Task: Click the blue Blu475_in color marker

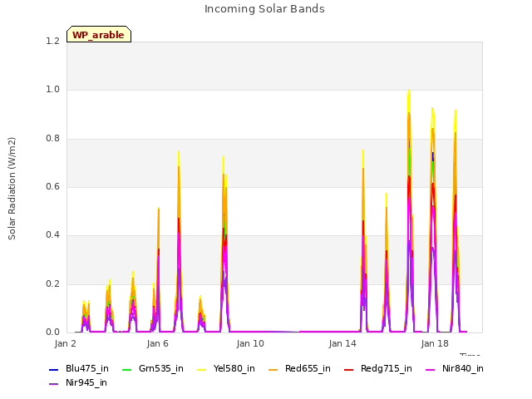Action: coord(53,369)
